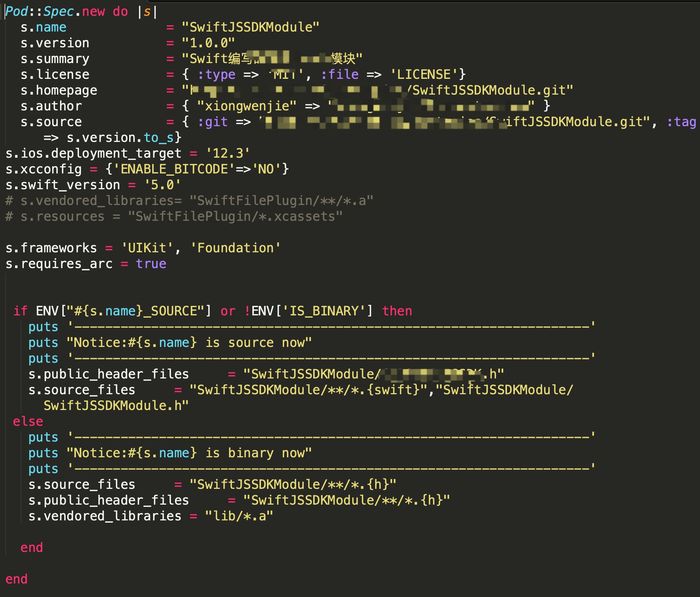Click the commented s.vendored_libraries line
The width and height of the screenshot is (700, 597).
click(x=190, y=201)
